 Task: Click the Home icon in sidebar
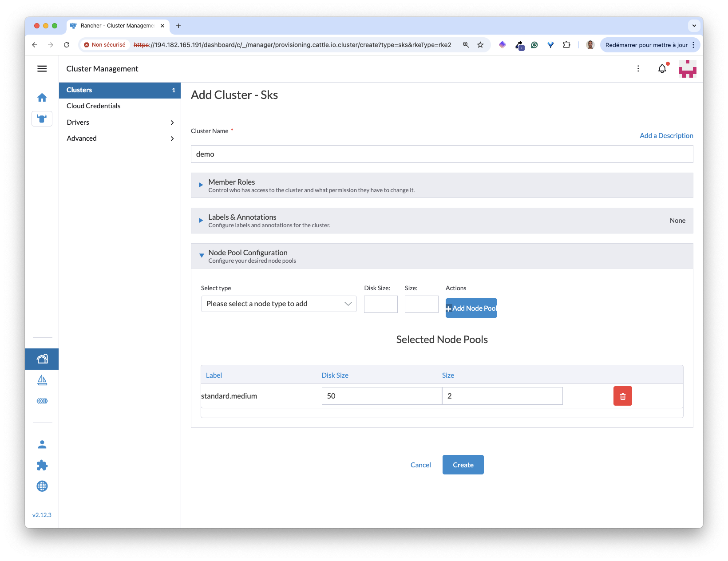click(42, 98)
